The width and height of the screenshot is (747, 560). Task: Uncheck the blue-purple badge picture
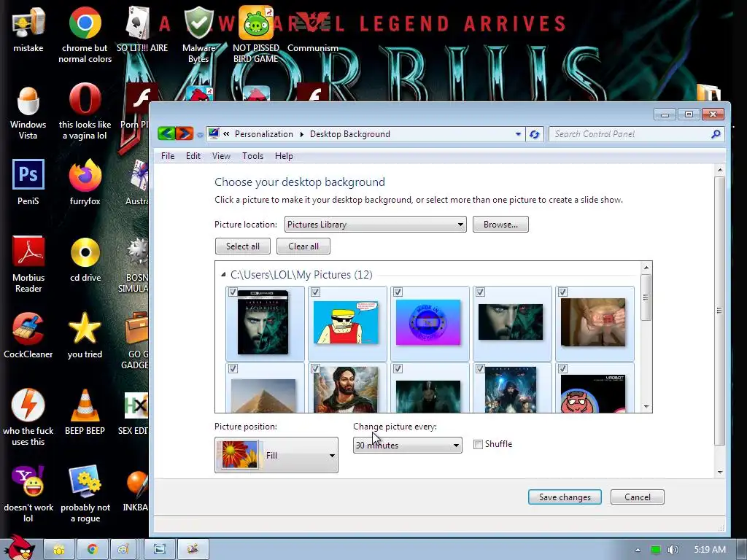click(398, 292)
